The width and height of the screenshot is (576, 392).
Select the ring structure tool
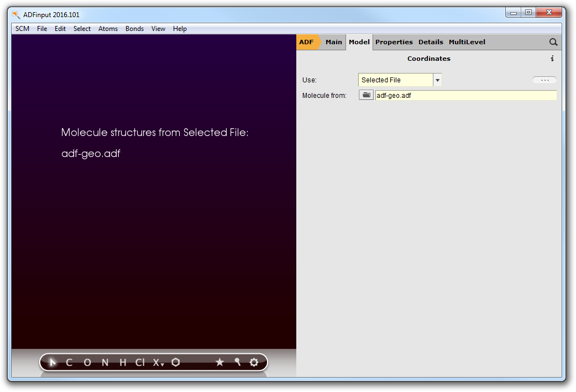pyautogui.click(x=176, y=362)
